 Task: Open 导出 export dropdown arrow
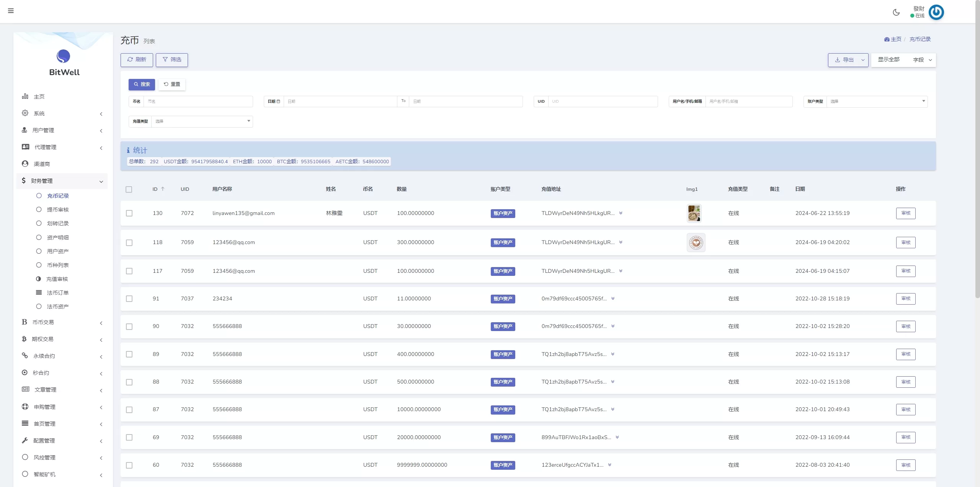[x=863, y=60]
